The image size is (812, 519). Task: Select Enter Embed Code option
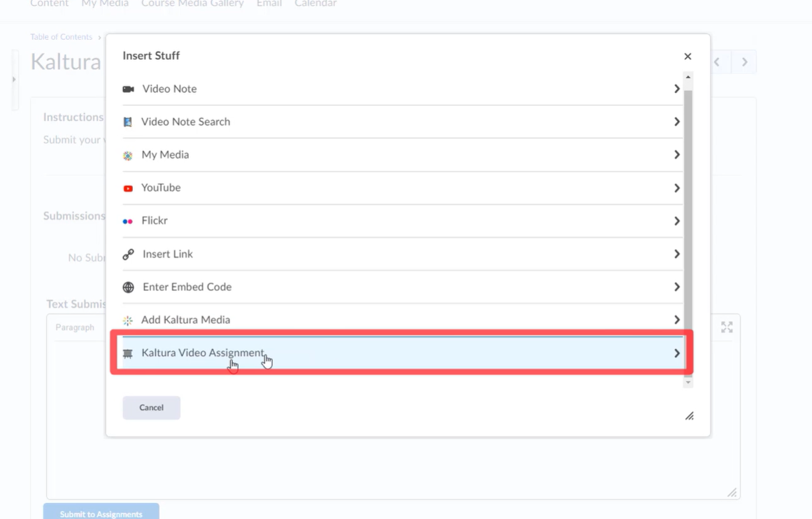pos(402,287)
